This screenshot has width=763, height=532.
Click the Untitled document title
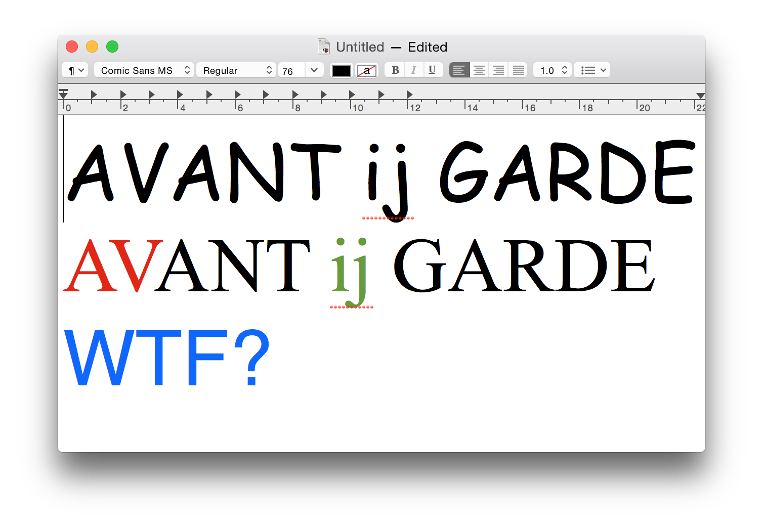click(360, 47)
